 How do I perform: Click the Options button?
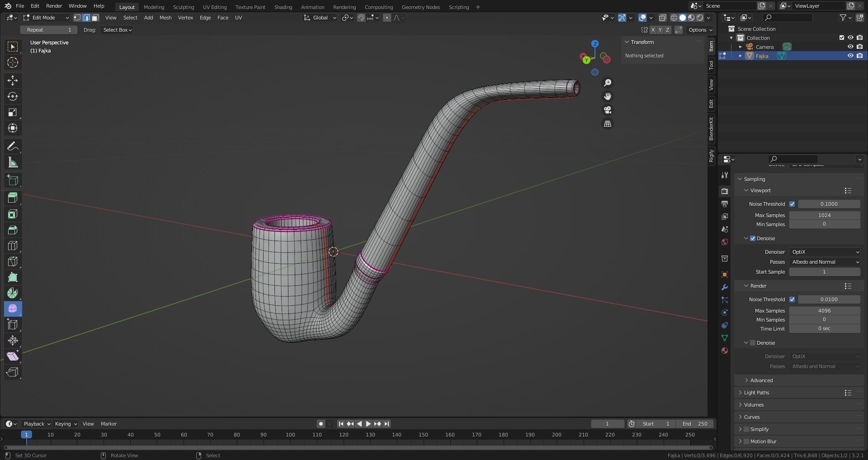click(x=700, y=30)
